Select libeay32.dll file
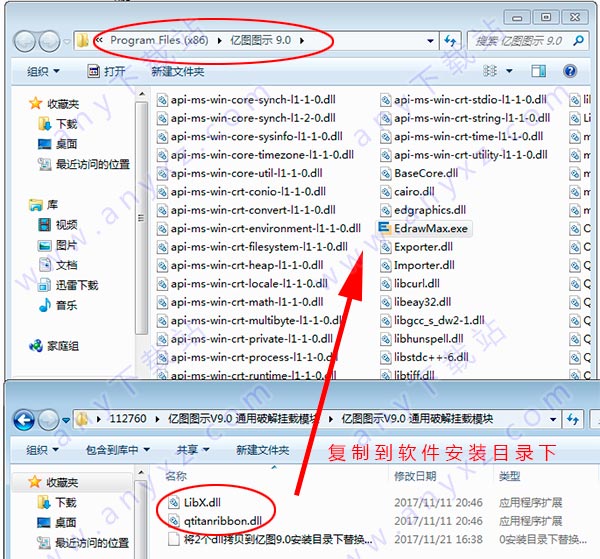The width and height of the screenshot is (600, 559). pyautogui.click(x=416, y=302)
